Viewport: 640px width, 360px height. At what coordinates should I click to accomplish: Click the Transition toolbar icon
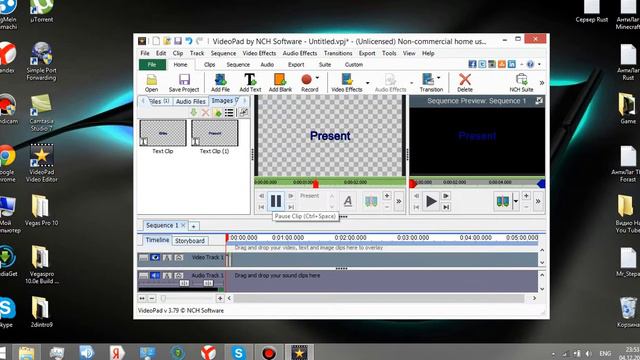431,83
